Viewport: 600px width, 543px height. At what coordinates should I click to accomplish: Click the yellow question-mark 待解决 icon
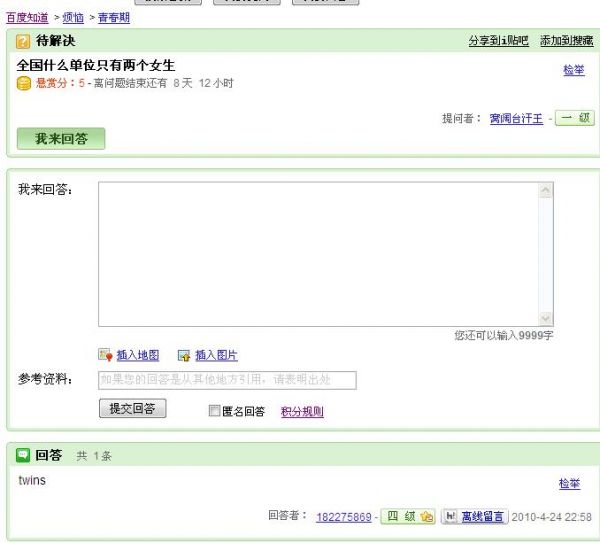[23, 41]
